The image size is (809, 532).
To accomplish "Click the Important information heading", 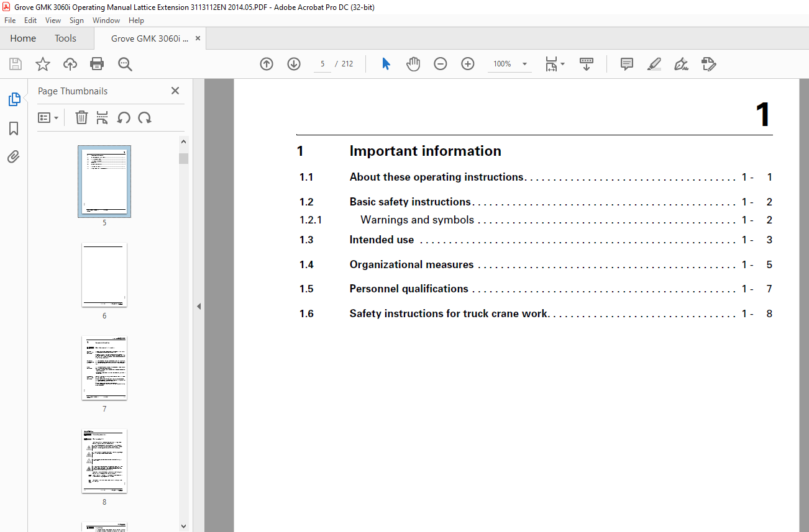I will coord(425,151).
